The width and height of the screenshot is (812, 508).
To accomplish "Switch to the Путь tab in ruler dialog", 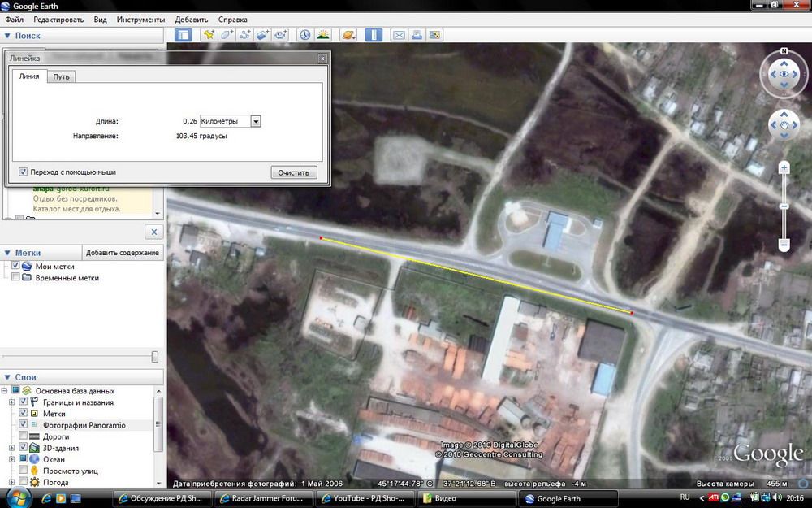I will (x=61, y=76).
